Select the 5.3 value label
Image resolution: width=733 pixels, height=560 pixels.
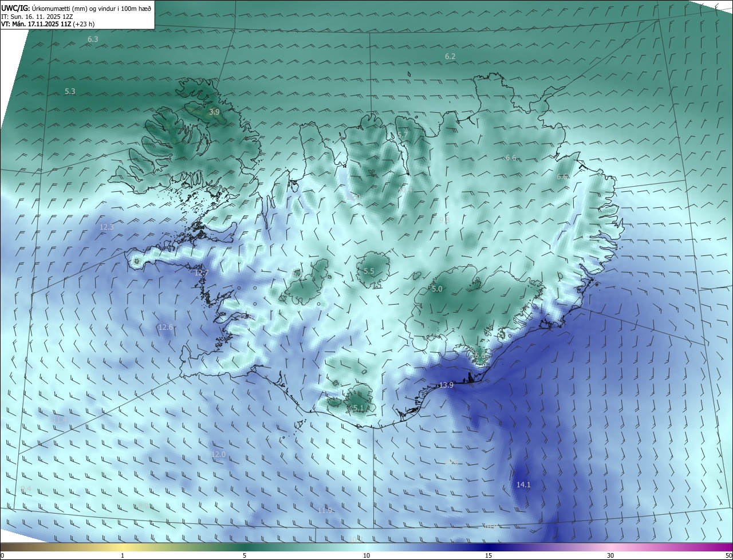70,91
